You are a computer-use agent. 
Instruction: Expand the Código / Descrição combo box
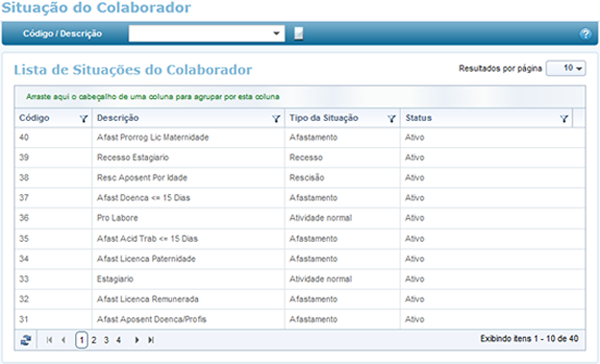click(276, 34)
